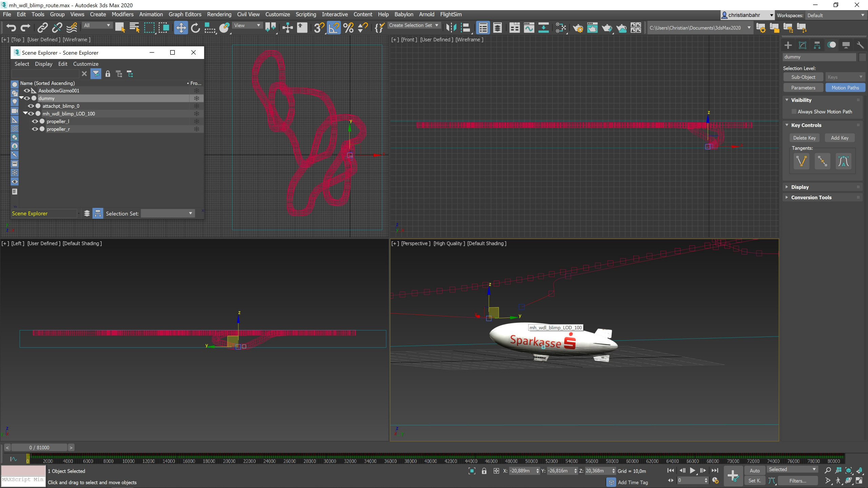Hide AsoboBoxGizmo001 using its eye icon
This screenshot has width=868, height=488.
coord(26,90)
